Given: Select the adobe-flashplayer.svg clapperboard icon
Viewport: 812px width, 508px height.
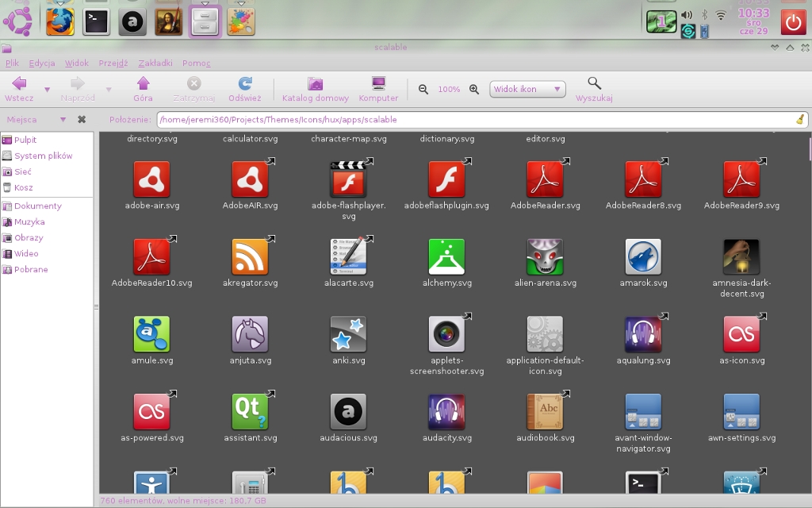Looking at the screenshot, I should (349, 179).
